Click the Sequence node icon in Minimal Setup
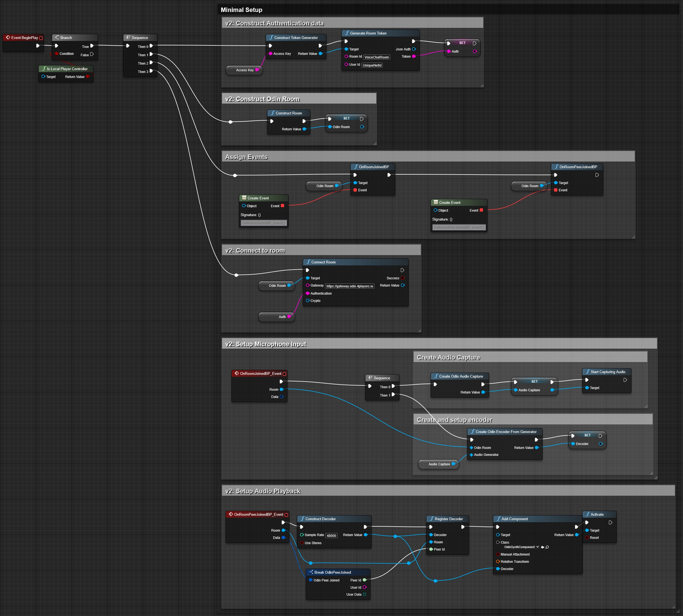Viewport: 683px width, 616px height. (128, 38)
